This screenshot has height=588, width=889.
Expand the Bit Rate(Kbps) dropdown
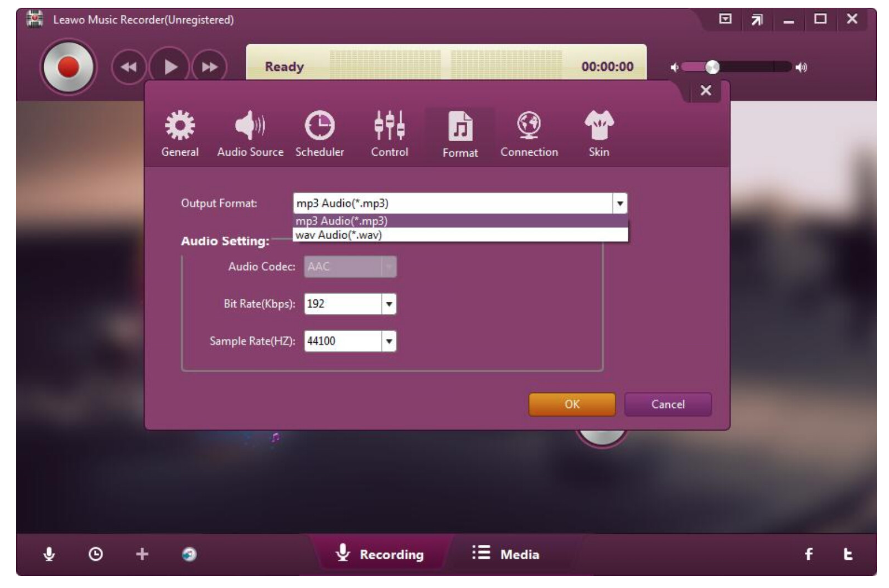point(389,304)
